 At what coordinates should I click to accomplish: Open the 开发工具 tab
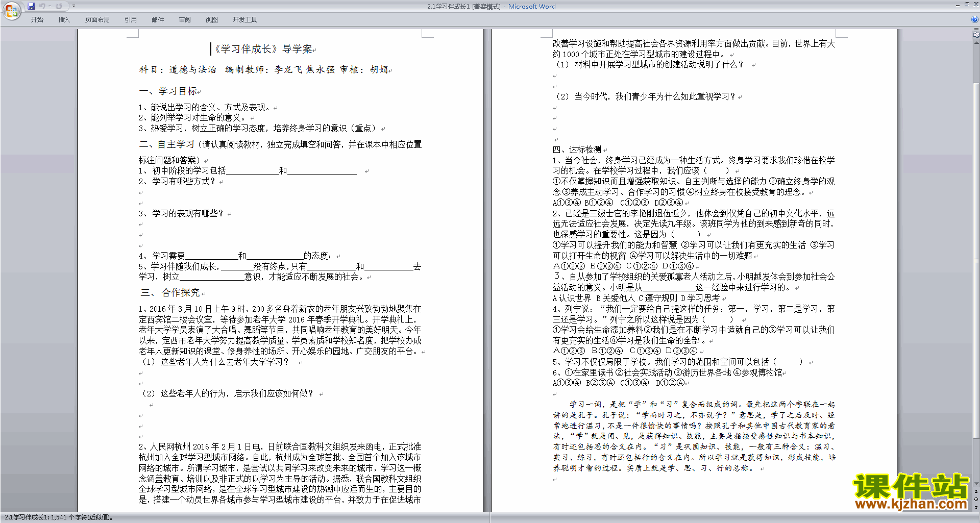click(245, 20)
